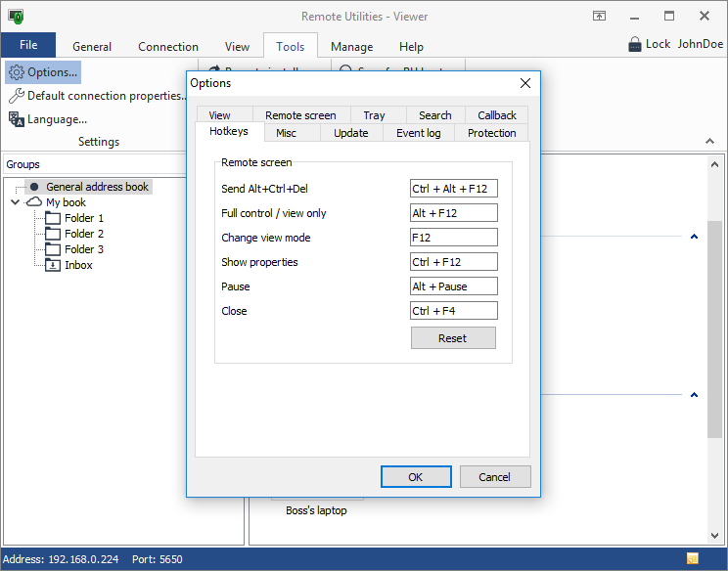728x571 pixels.
Task: Click the notification icon in status bar
Action: click(x=693, y=559)
